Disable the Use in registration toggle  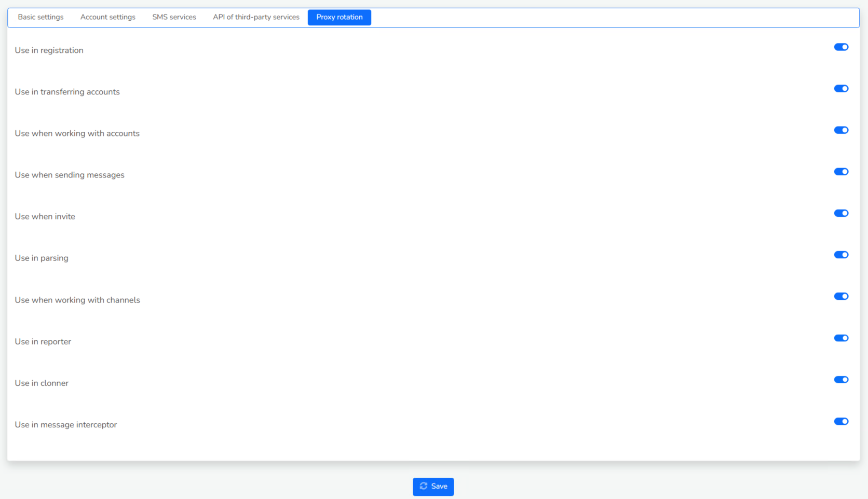click(x=841, y=47)
